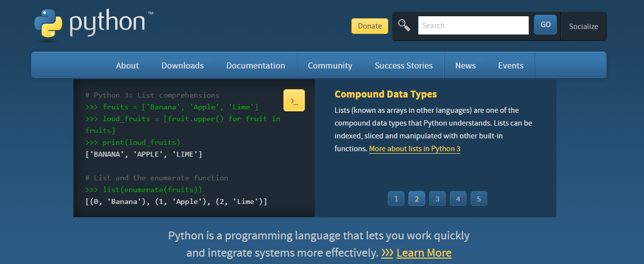Screen dimensions: 644x264
Task: Click the magnifying glass search icon
Action: coord(404,26)
